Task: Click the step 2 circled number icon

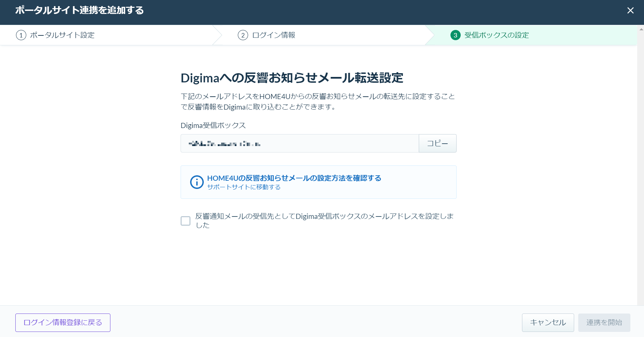Action: [x=243, y=35]
